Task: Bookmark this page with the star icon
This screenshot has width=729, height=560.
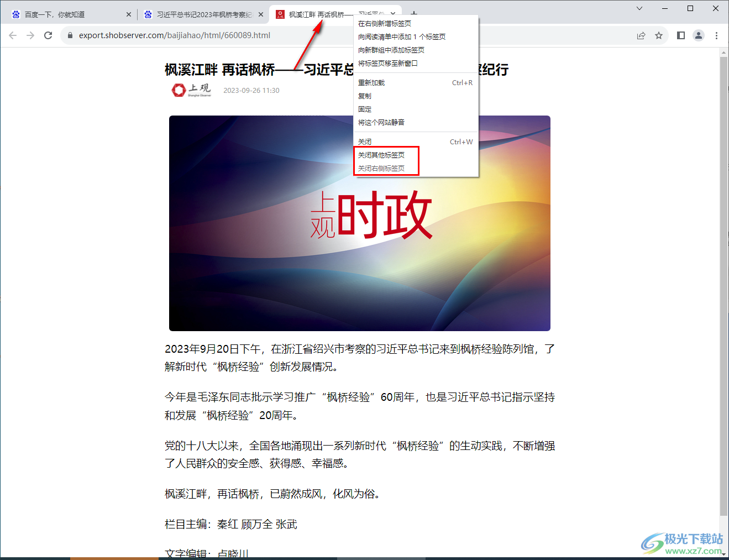Action: pos(659,35)
